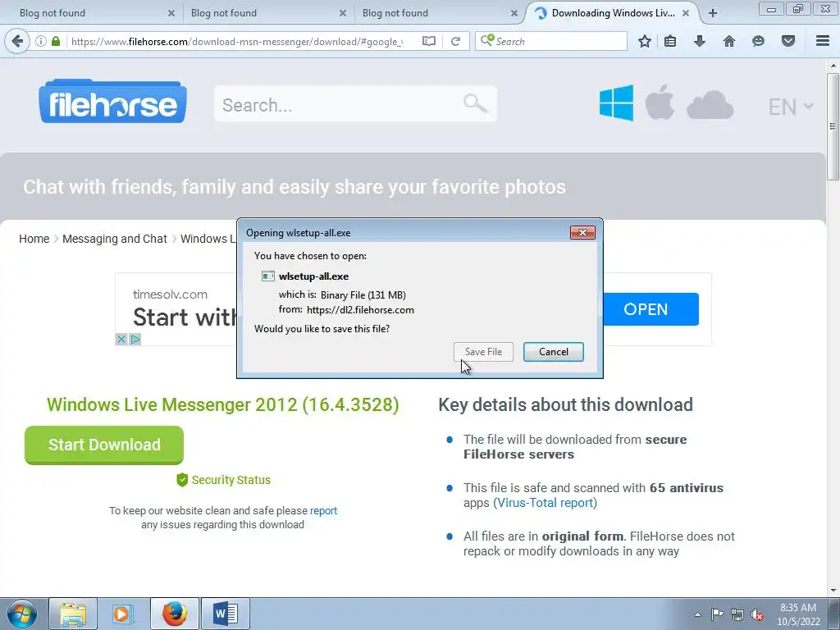This screenshot has width=840, height=630.
Task: Open the Pocket icon in toolbar
Action: tap(787, 41)
